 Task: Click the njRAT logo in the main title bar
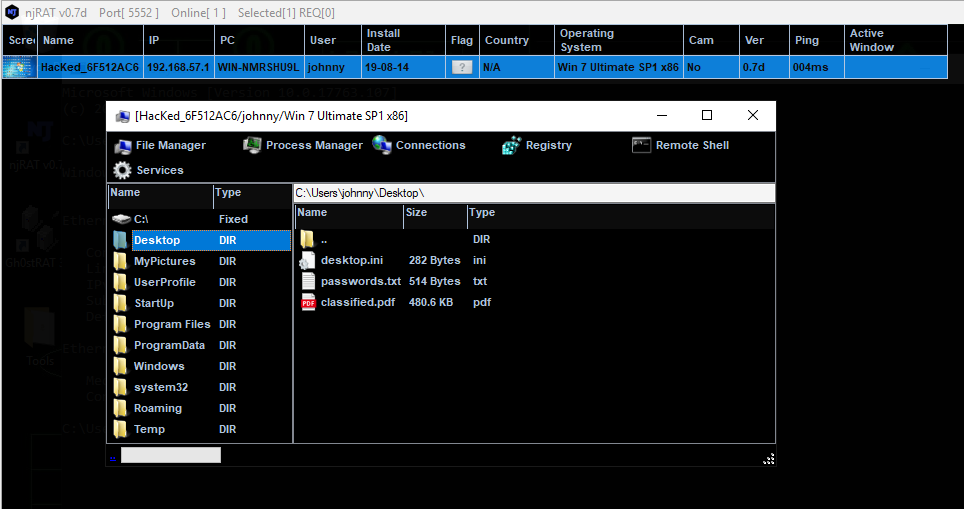tap(12, 12)
